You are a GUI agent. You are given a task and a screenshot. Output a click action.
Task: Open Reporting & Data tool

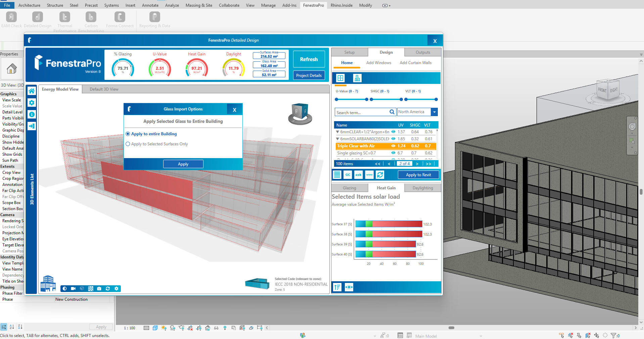[x=154, y=19]
